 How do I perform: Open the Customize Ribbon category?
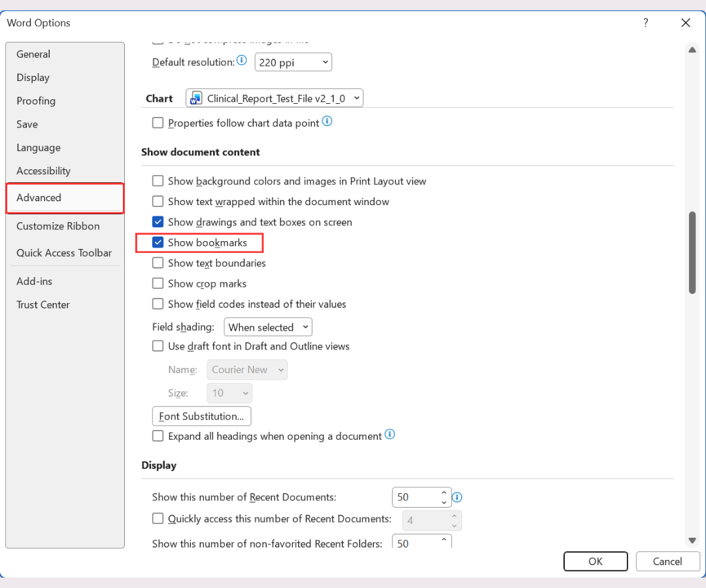click(x=65, y=226)
